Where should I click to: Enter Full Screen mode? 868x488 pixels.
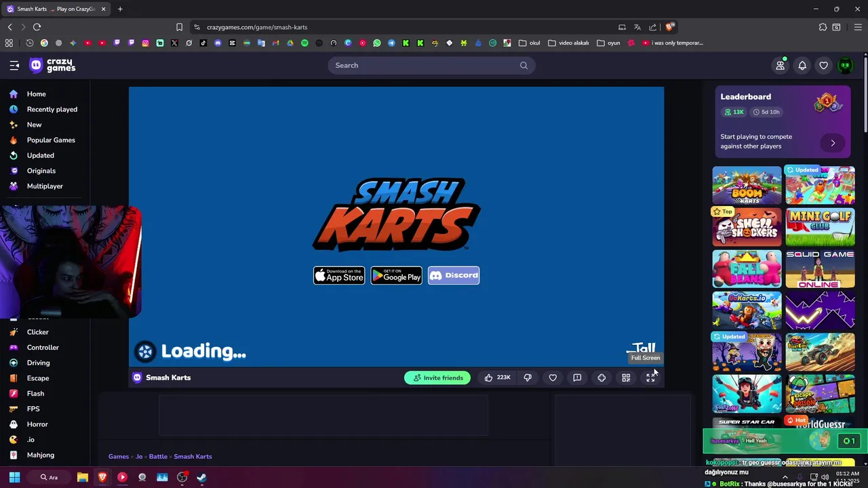click(x=650, y=378)
